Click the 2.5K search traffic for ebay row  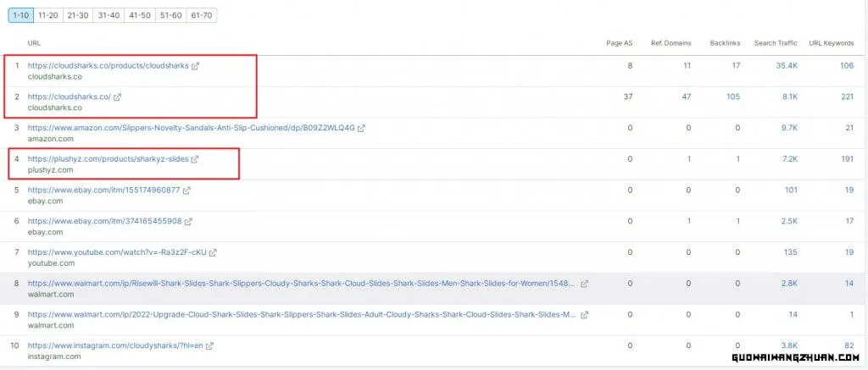pos(789,221)
